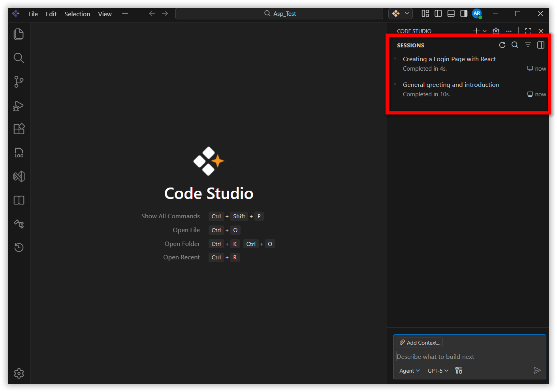Filter the sessions list

click(x=528, y=45)
